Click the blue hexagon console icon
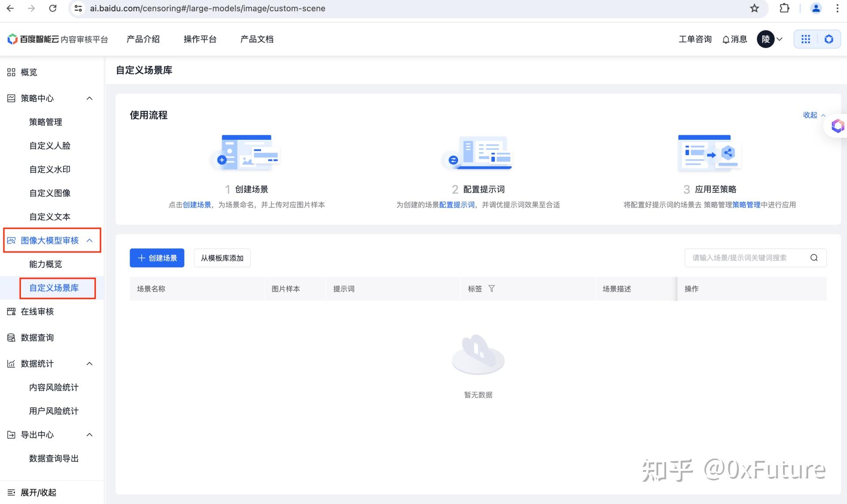The width and height of the screenshot is (847, 504). (x=829, y=39)
